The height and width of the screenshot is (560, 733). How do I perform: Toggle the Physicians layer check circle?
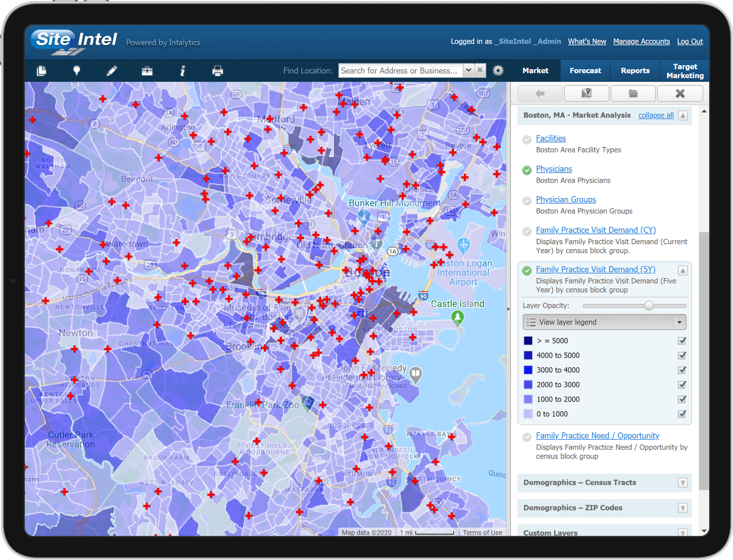[x=527, y=170]
